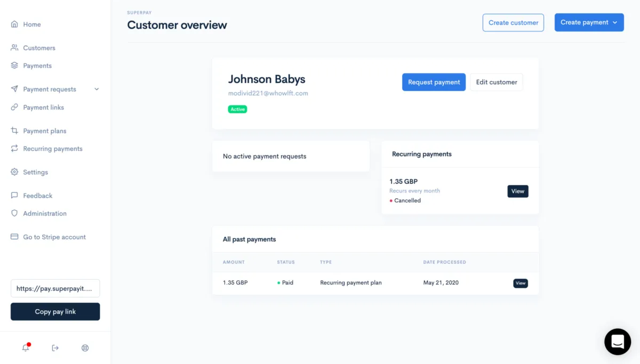
Task: Click the STATUS column header
Action: (x=286, y=262)
